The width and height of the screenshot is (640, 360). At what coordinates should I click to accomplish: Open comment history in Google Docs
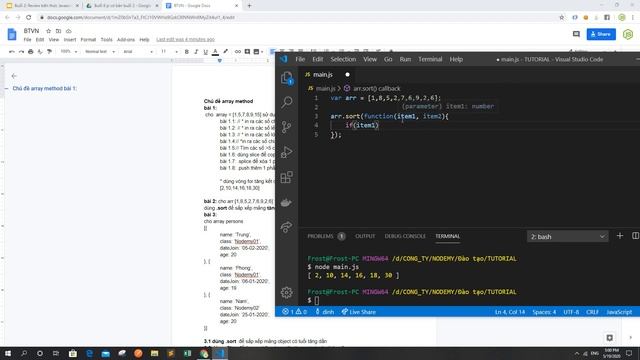[x=576, y=34]
